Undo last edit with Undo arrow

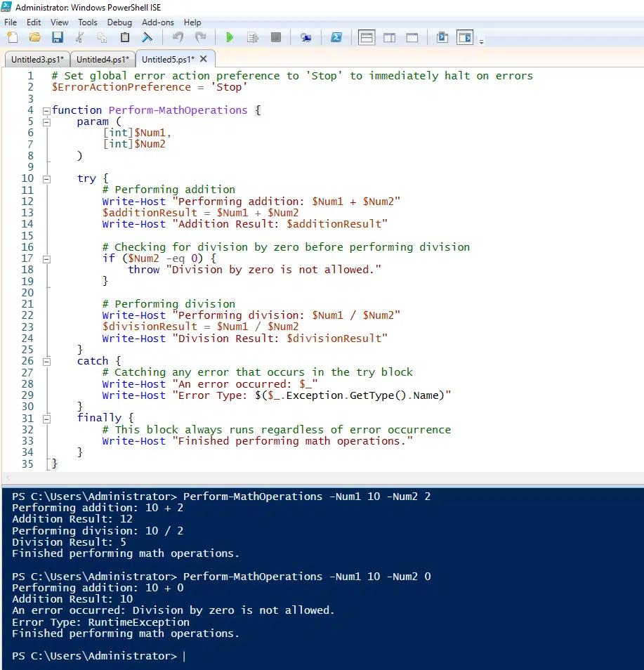178,38
